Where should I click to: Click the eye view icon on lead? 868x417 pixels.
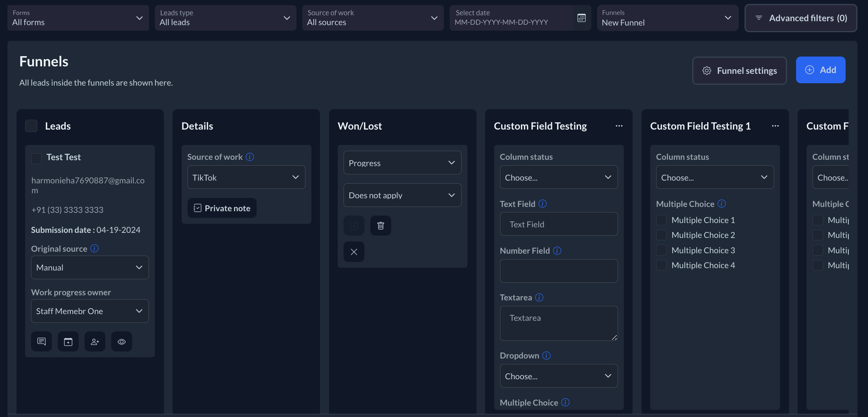(x=121, y=342)
